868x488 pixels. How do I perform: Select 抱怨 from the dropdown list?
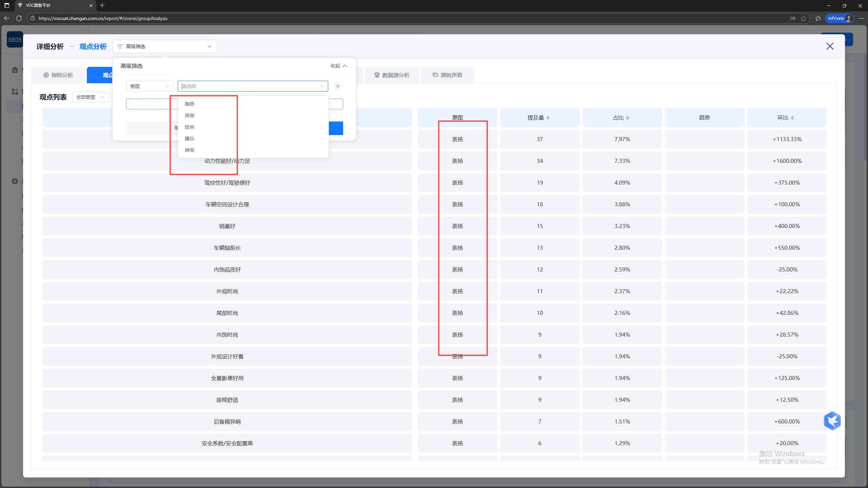[190, 104]
